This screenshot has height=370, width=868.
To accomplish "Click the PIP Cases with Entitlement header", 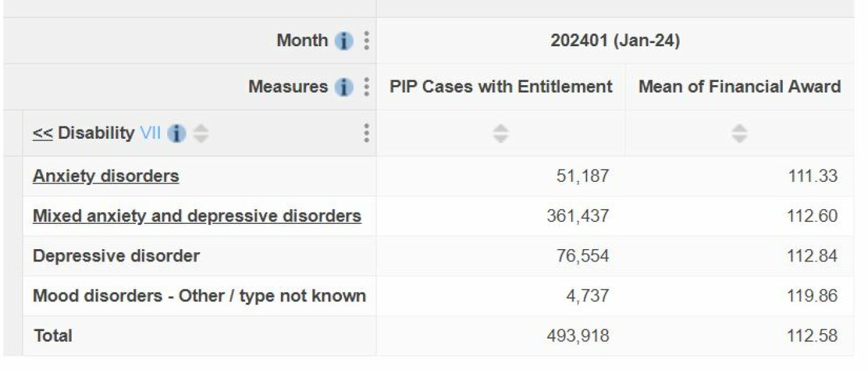I will point(501,87).
